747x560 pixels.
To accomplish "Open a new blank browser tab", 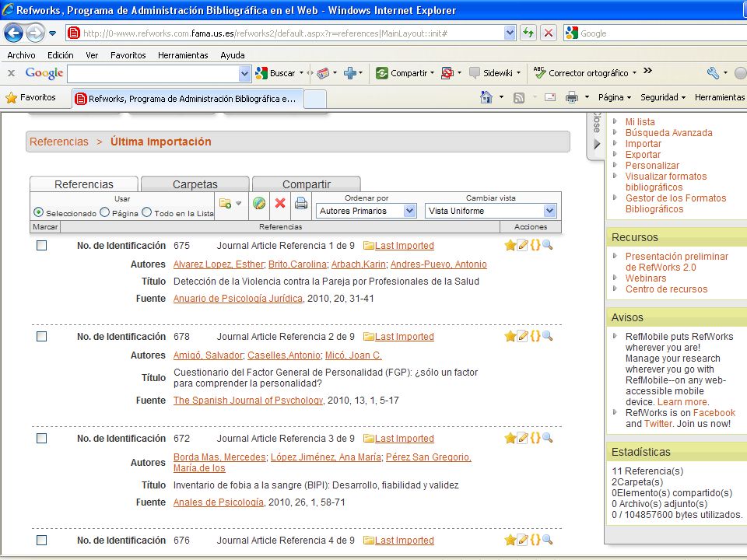I will 315,99.
